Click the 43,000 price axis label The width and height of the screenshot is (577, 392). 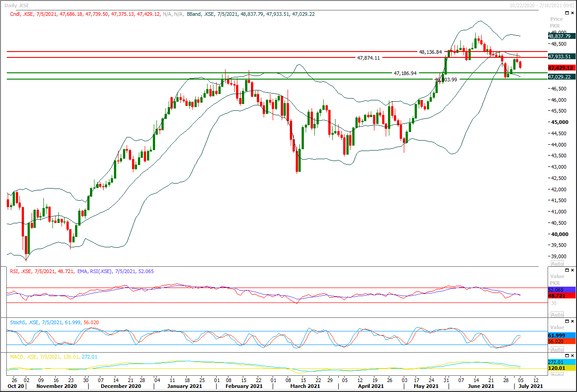tap(560, 167)
